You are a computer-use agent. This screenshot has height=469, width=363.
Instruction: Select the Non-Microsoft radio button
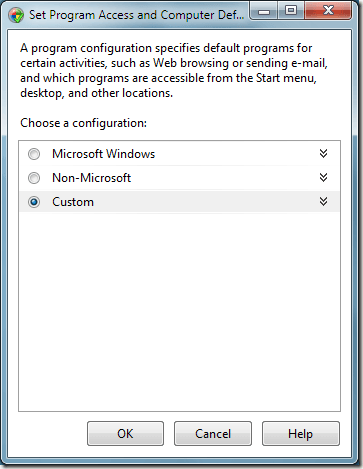[34, 178]
